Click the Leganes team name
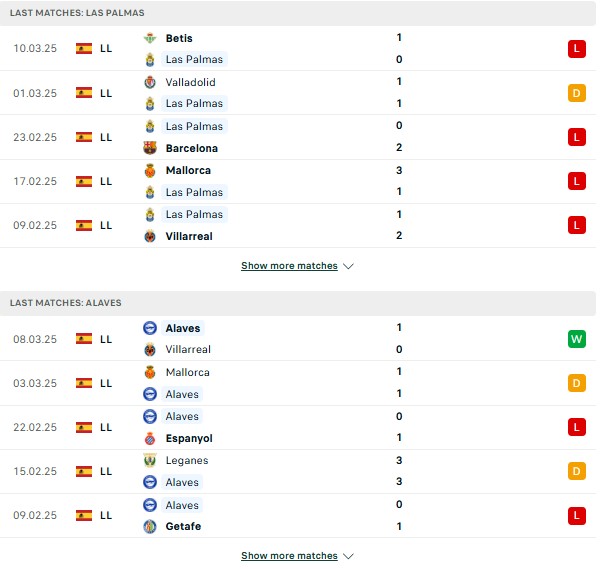This screenshot has width=600, height=569. [187, 460]
